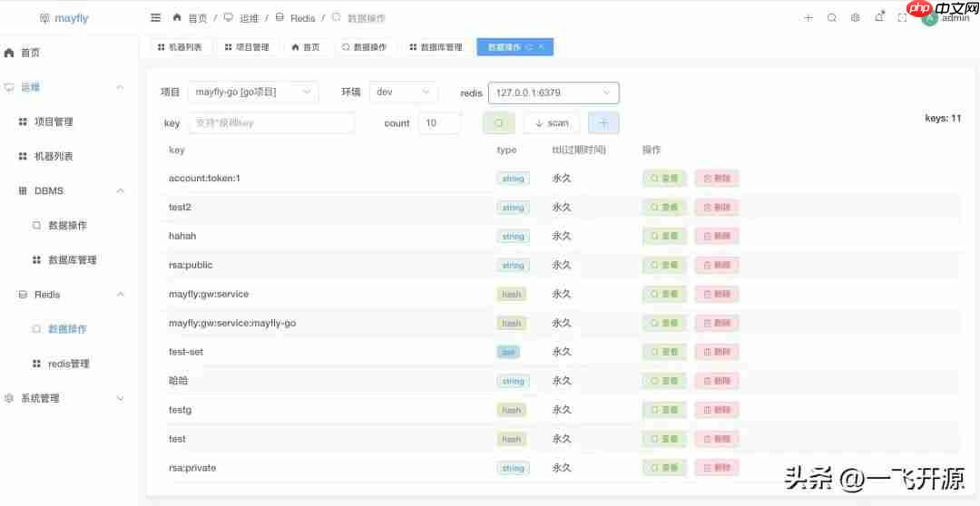View the mayfly:gw:service key row
The height and width of the screenshot is (506, 980).
[x=664, y=294]
